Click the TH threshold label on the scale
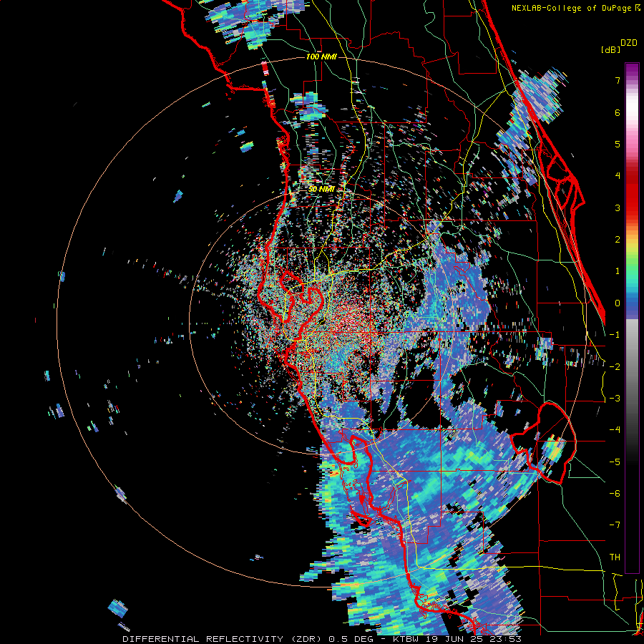This screenshot has width=644, height=644. [615, 557]
